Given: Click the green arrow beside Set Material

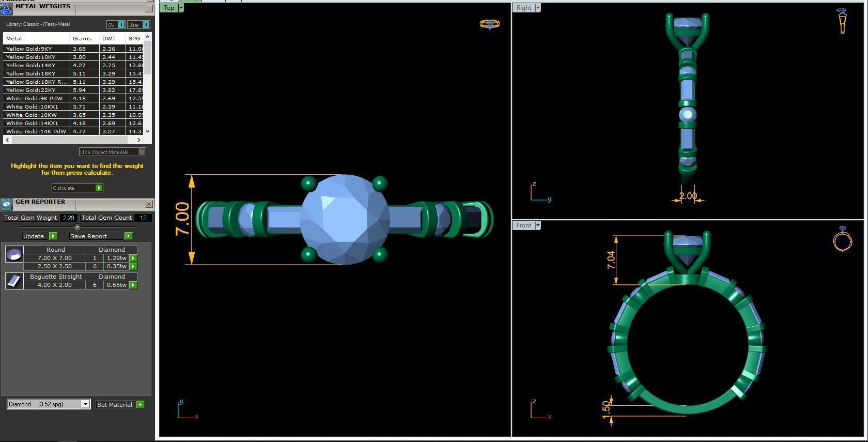Looking at the screenshot, I should [140, 404].
